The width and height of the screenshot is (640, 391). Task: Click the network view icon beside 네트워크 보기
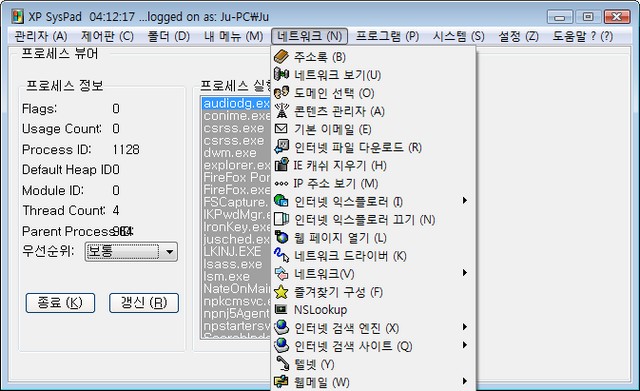tap(281, 75)
